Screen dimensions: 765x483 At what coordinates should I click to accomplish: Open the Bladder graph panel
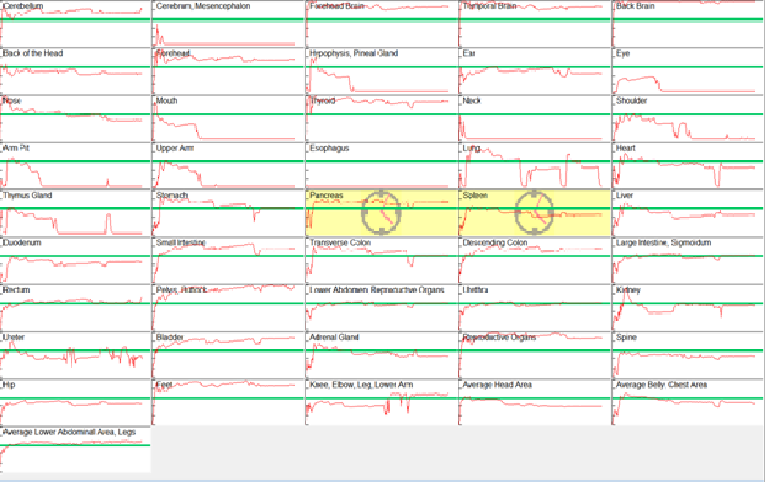click(x=228, y=354)
